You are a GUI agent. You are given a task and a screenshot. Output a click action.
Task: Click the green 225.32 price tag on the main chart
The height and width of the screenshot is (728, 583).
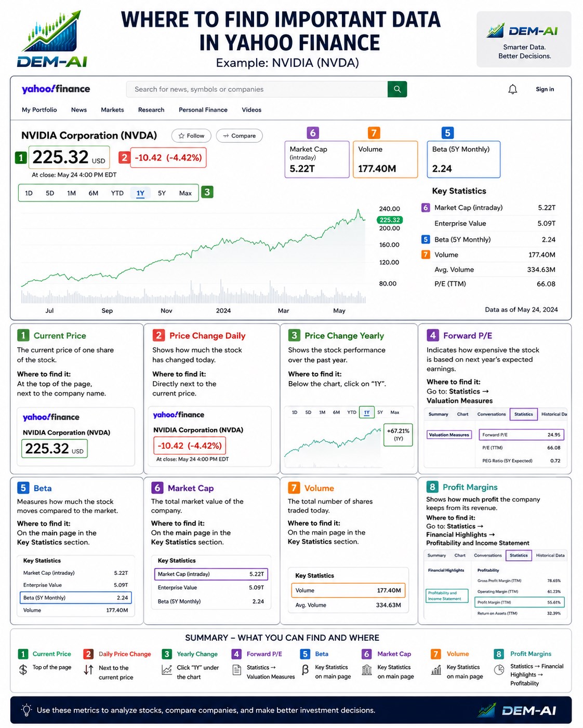click(x=390, y=220)
